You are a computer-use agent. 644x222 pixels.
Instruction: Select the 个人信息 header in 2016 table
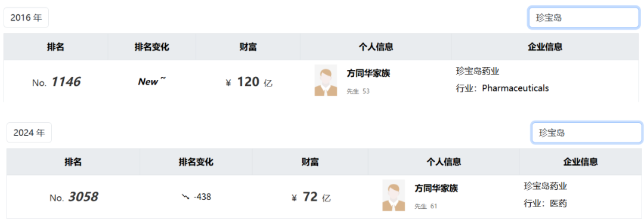coord(376,47)
